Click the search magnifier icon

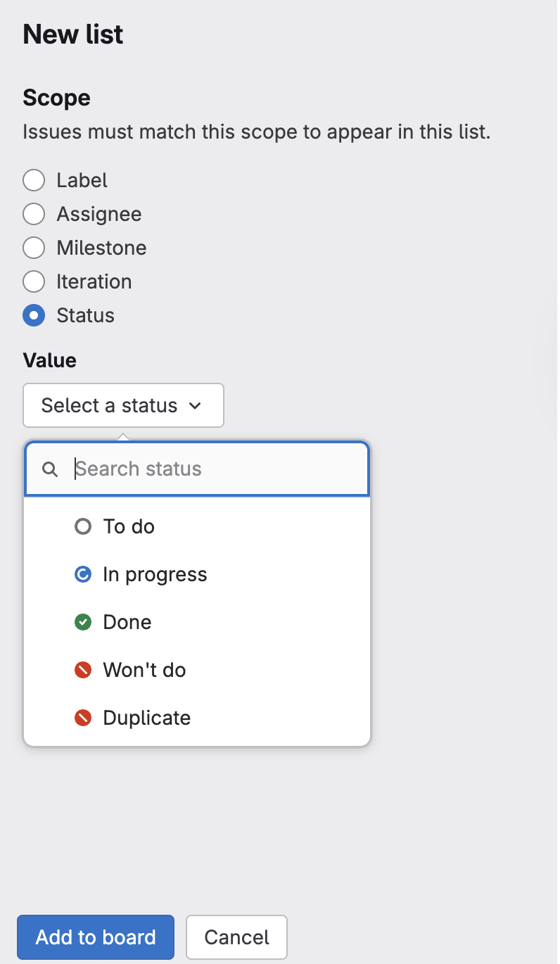[49, 469]
